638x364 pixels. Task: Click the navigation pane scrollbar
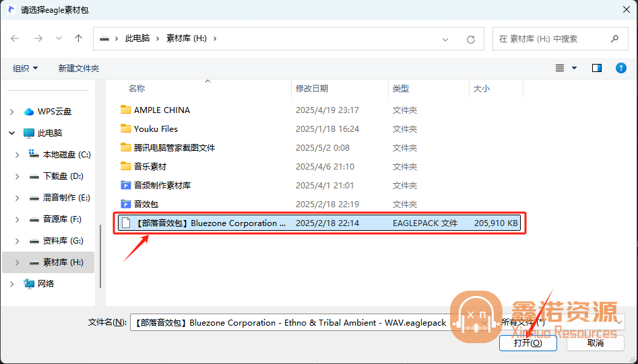click(100, 256)
